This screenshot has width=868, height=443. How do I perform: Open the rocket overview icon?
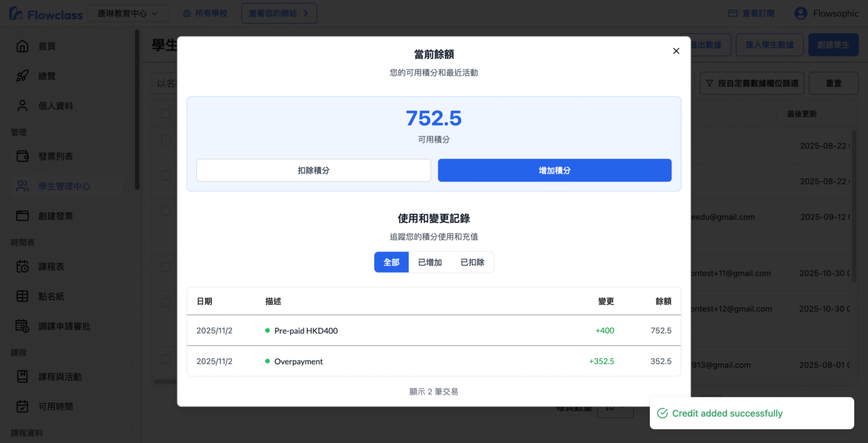pyautogui.click(x=22, y=76)
